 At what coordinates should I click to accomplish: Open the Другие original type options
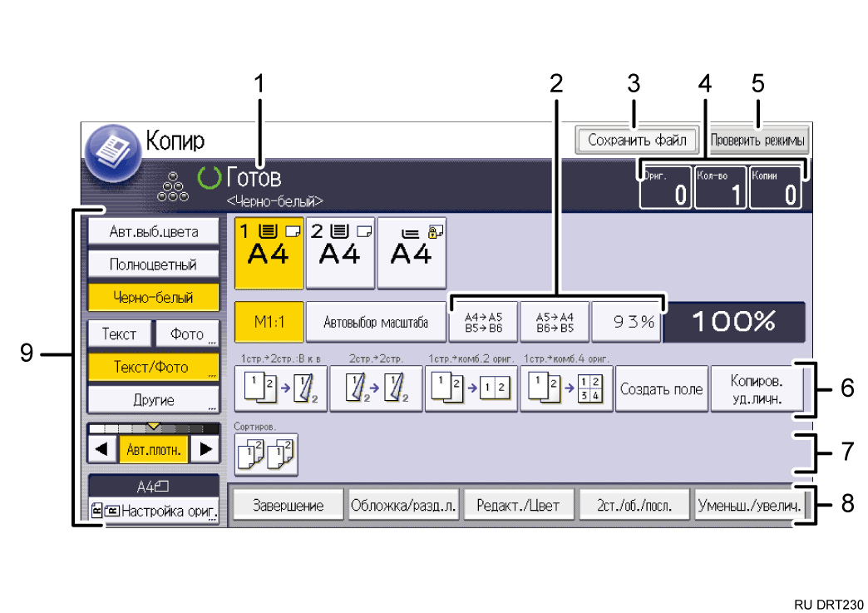tap(154, 399)
